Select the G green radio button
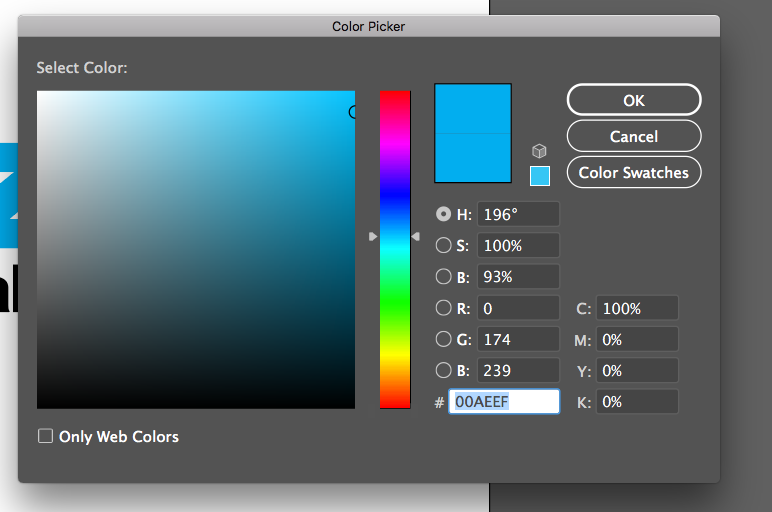The height and width of the screenshot is (512, 772). 444,339
